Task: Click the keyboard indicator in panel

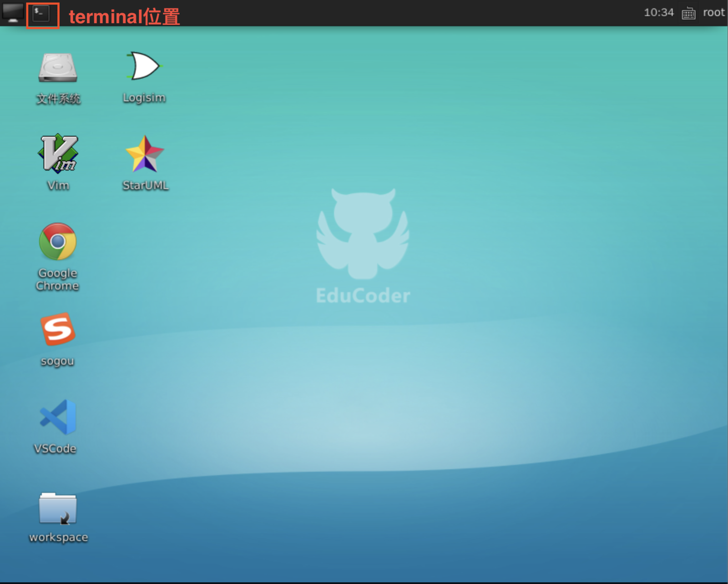Action: [x=688, y=13]
